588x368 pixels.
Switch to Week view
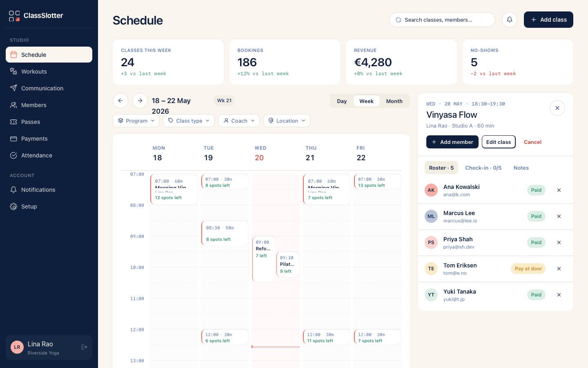[366, 101]
